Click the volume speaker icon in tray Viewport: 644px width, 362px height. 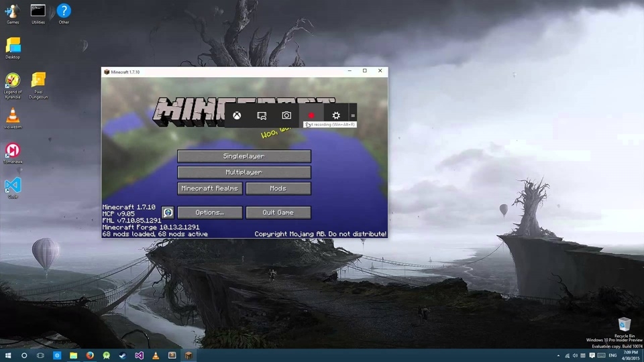point(575,356)
